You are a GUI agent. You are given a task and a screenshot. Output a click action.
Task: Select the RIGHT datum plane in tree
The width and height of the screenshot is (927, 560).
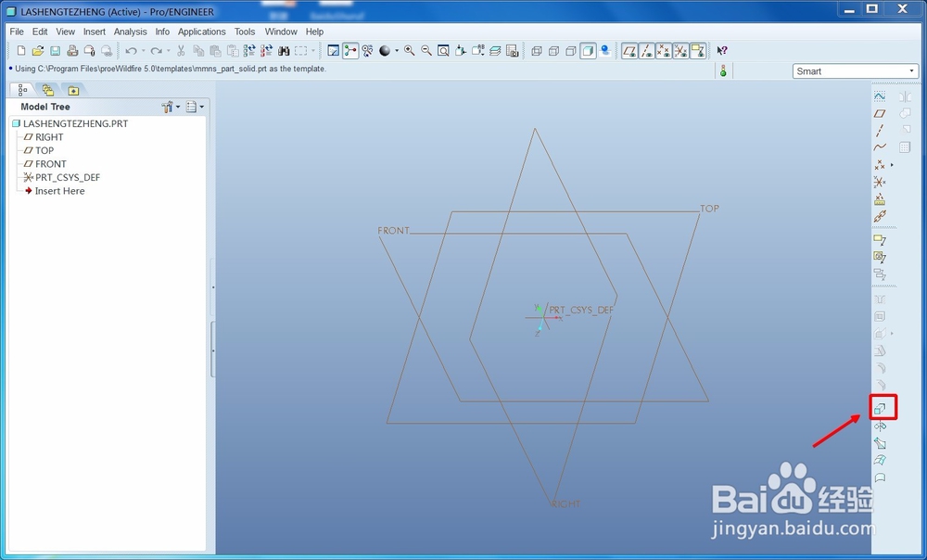click(44, 137)
